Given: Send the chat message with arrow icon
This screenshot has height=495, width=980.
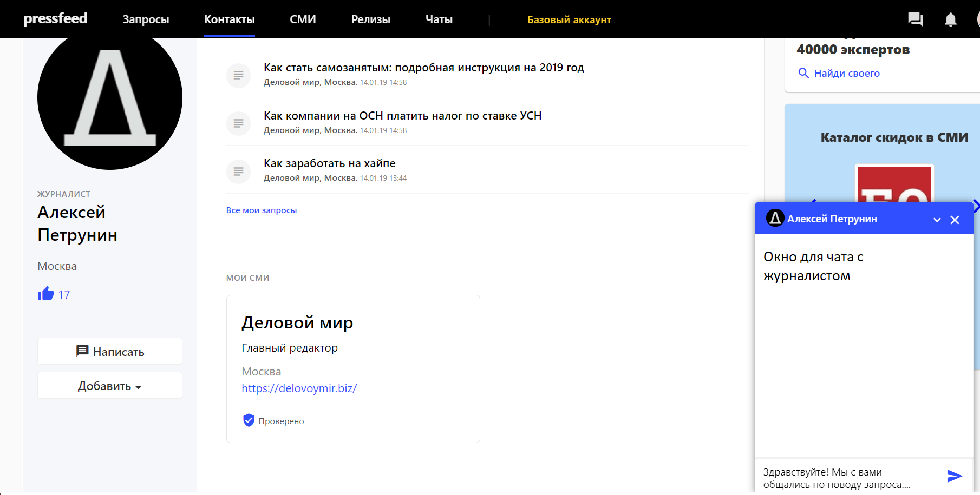Looking at the screenshot, I should 954,476.
